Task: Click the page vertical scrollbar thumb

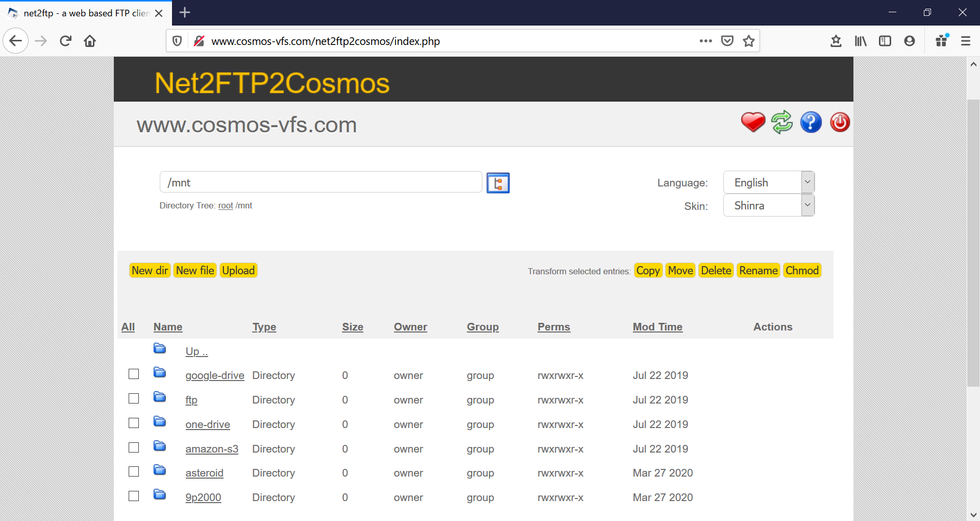Action: [973, 243]
